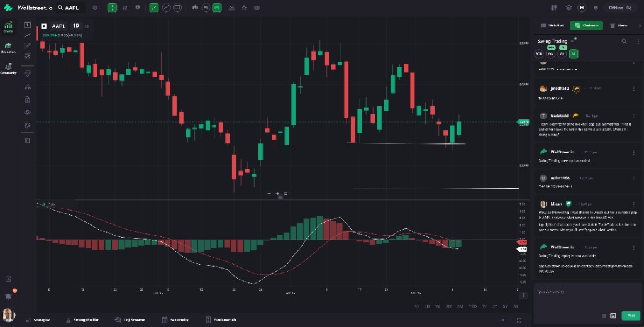Click the Offline status button
This screenshot has width=644, height=327.
[x=619, y=8]
